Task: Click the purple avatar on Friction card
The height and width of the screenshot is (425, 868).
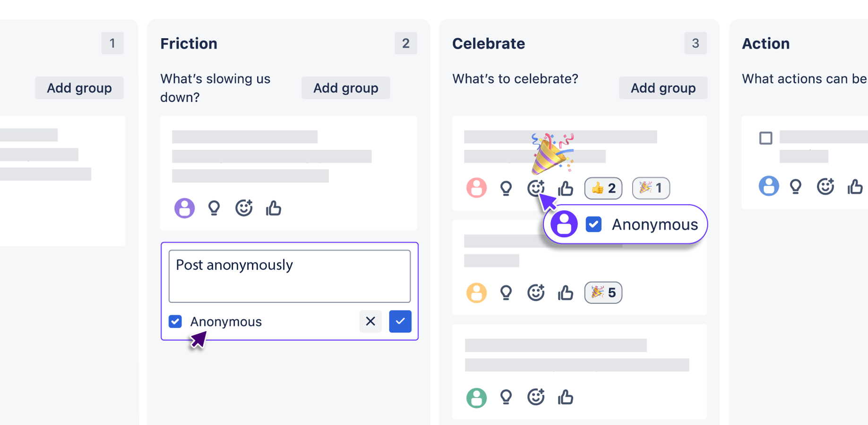Action: point(184,208)
